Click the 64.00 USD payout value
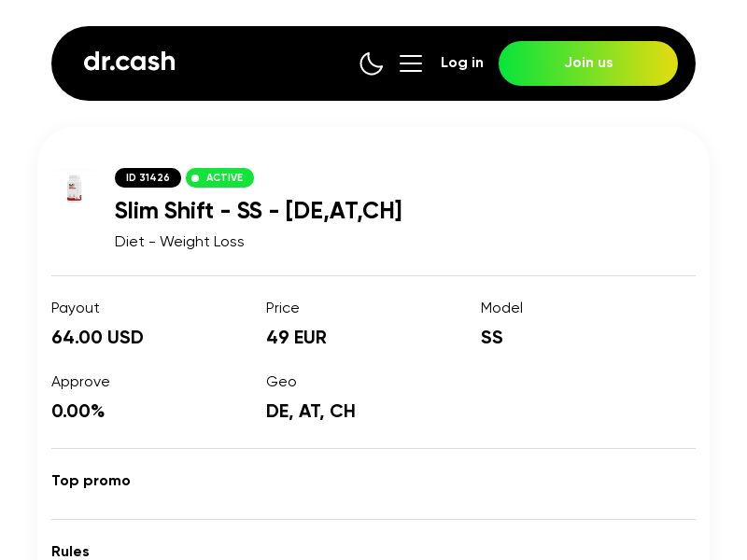The image size is (747, 560). pyautogui.click(x=97, y=337)
